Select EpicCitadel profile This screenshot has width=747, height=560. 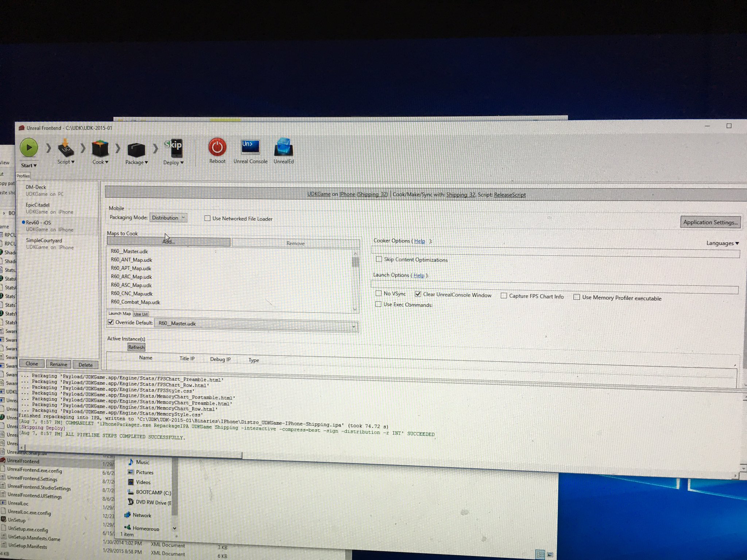point(58,208)
